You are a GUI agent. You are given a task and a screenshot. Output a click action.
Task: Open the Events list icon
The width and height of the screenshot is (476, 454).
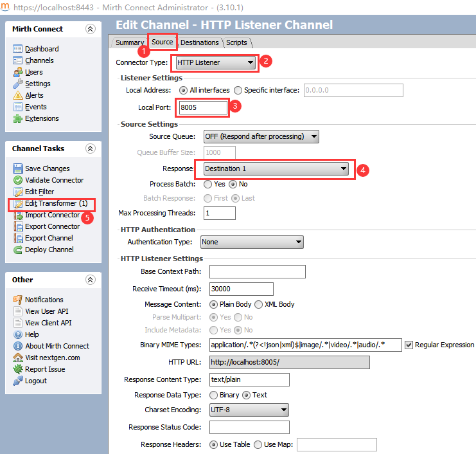(17, 107)
